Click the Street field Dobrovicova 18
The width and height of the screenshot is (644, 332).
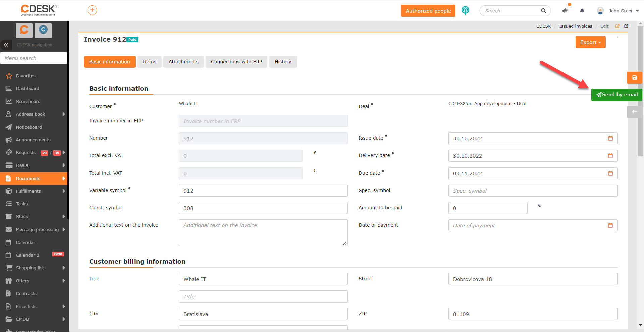[533, 279]
